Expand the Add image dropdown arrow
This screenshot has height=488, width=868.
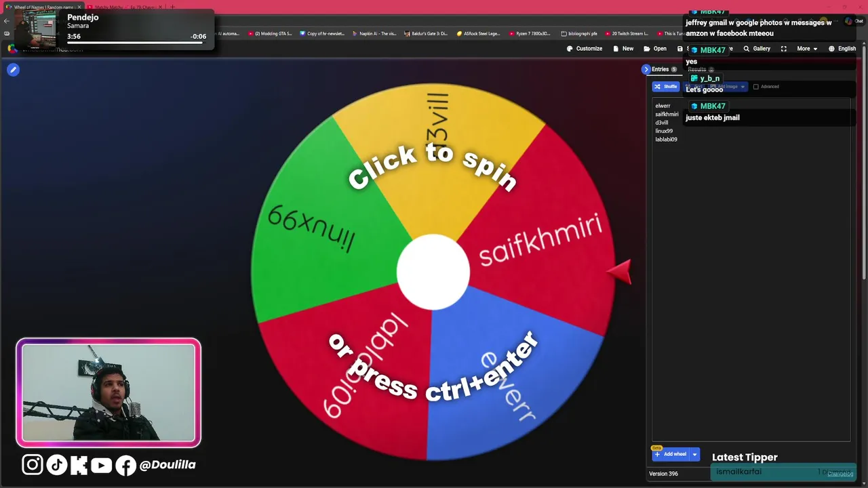(743, 87)
